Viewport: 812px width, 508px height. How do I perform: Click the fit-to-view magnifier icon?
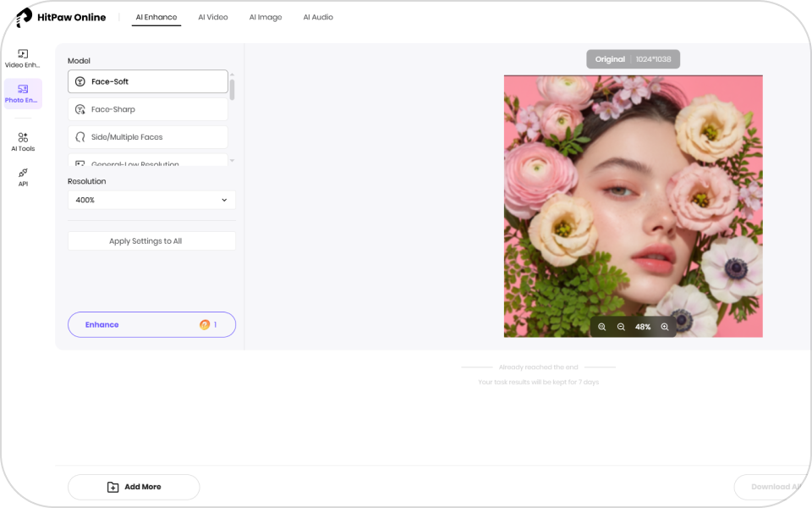(x=601, y=327)
